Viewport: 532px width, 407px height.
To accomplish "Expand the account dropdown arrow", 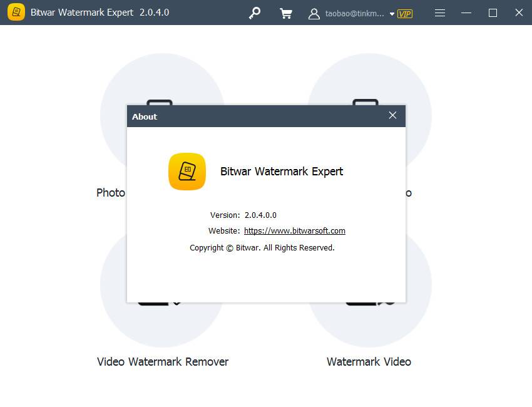I will tap(392, 14).
